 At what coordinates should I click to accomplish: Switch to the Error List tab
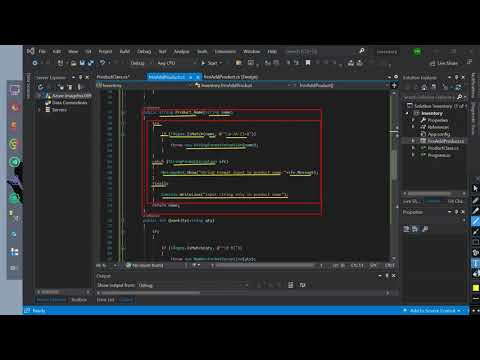105,300
